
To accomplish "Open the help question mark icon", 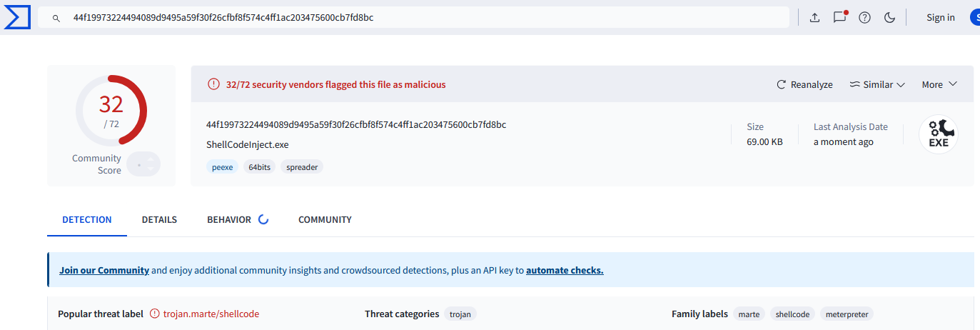I will point(864,18).
